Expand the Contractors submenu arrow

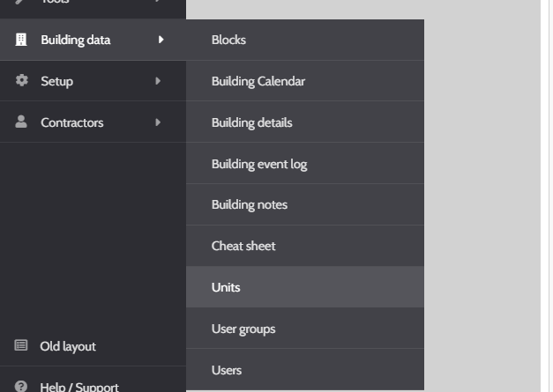pos(158,122)
